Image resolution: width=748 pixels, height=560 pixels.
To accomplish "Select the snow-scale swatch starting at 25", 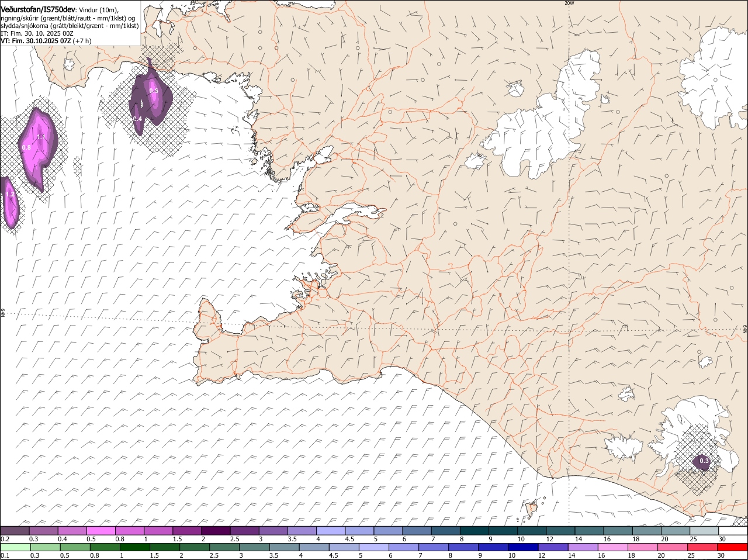I will pos(704,530).
